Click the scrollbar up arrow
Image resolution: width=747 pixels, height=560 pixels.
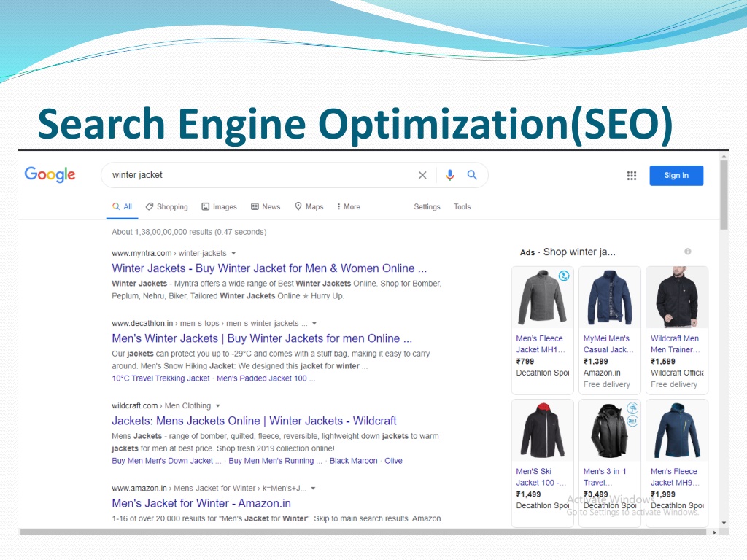coord(724,156)
